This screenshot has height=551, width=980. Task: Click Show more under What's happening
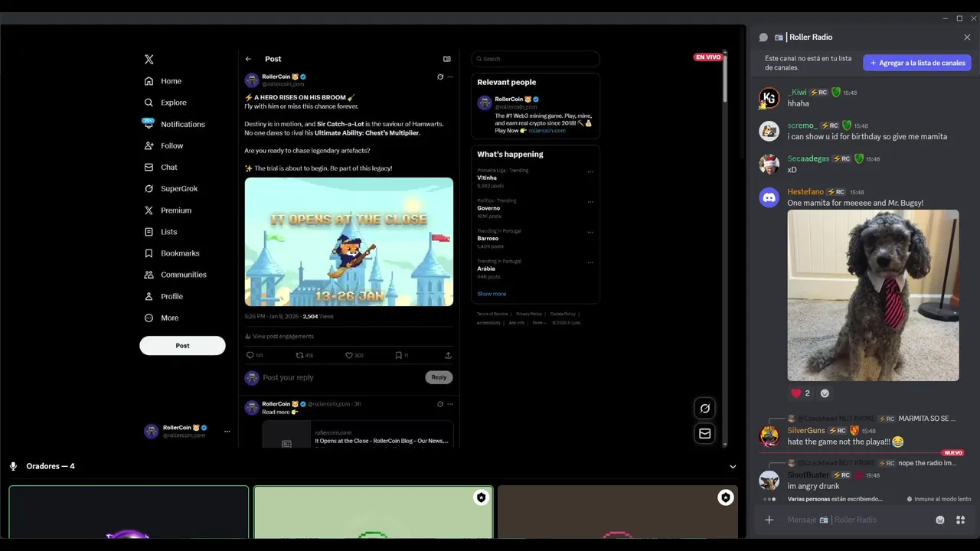tap(492, 294)
